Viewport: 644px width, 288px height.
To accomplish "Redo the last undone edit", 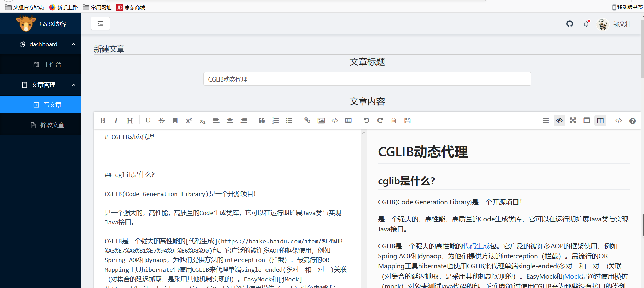I will (380, 120).
